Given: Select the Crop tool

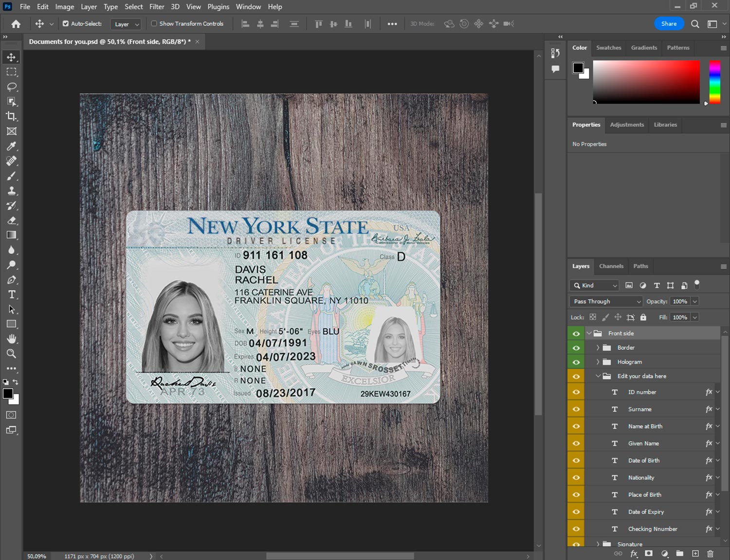Looking at the screenshot, I should pyautogui.click(x=11, y=116).
